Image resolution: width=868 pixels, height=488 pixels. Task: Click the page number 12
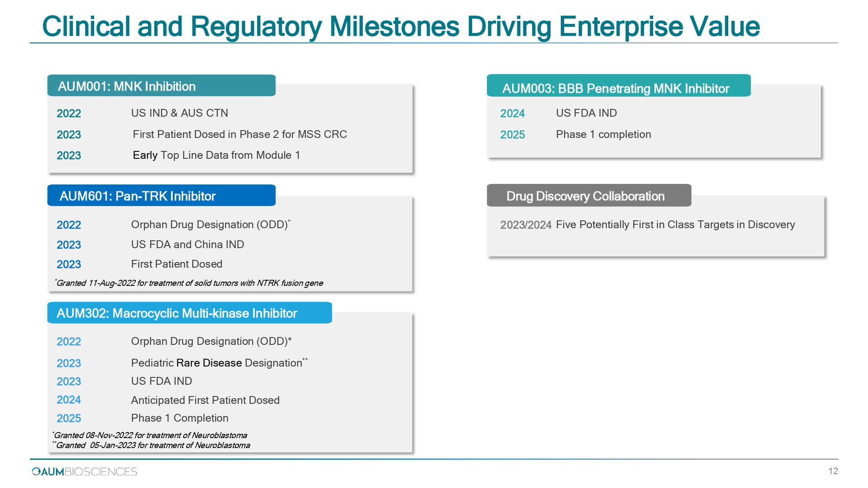click(x=833, y=471)
